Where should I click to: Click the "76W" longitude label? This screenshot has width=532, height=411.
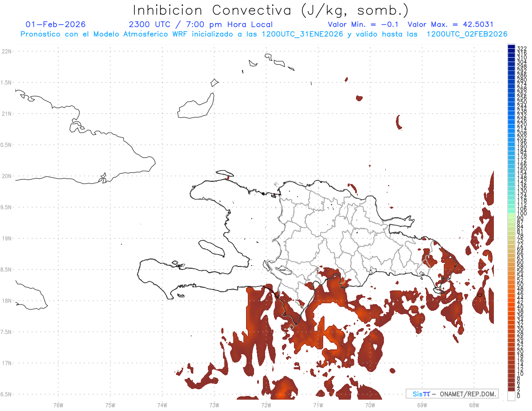pos(58,405)
